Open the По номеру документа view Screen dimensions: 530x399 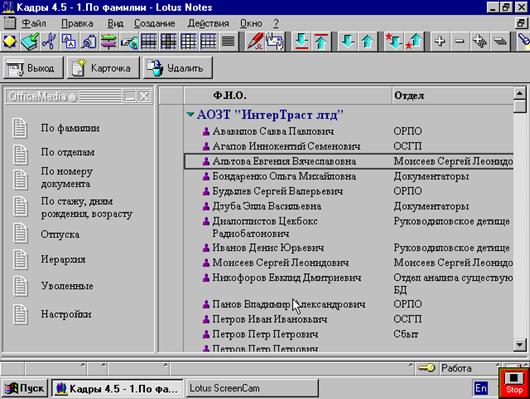pos(67,178)
